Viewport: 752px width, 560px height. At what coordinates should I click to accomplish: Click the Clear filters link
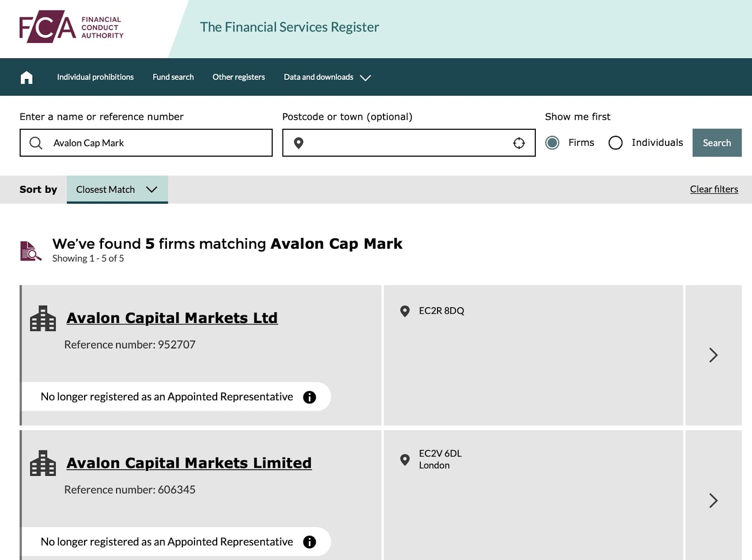[714, 189]
